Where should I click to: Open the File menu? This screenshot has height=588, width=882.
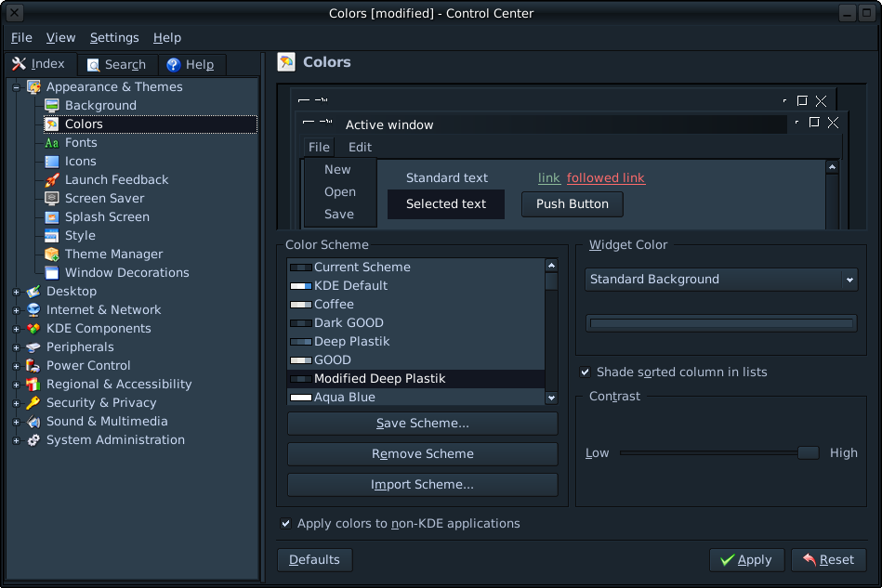21,38
